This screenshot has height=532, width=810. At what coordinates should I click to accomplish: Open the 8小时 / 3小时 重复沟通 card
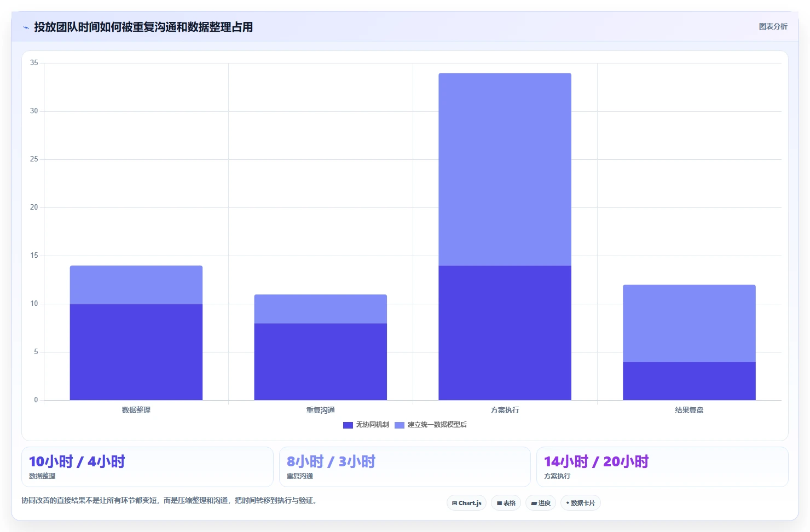[x=405, y=467]
